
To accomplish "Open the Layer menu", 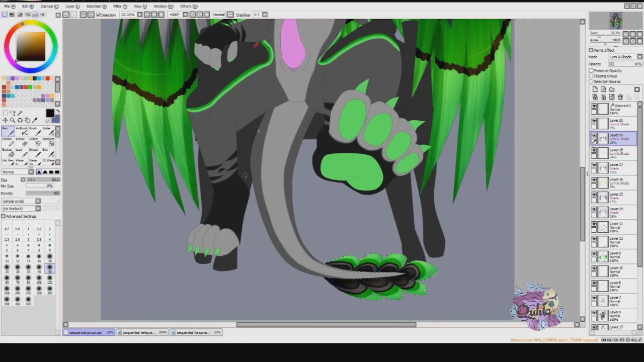I will click(72, 6).
